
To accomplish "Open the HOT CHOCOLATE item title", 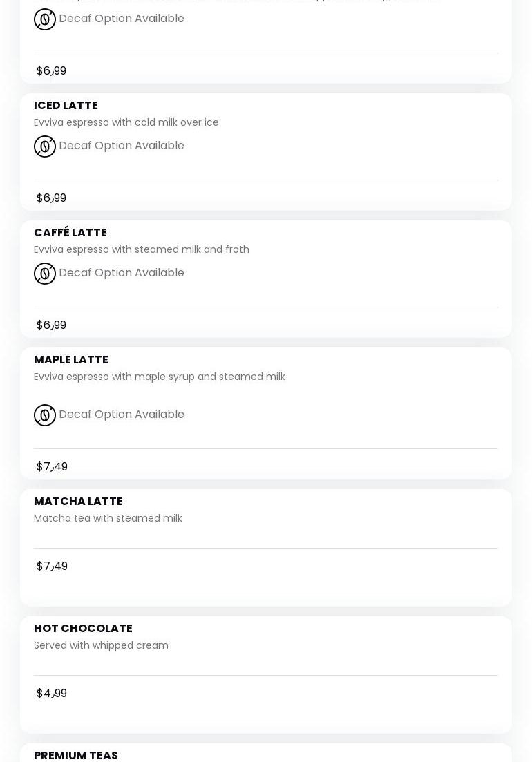I will coord(83,629).
